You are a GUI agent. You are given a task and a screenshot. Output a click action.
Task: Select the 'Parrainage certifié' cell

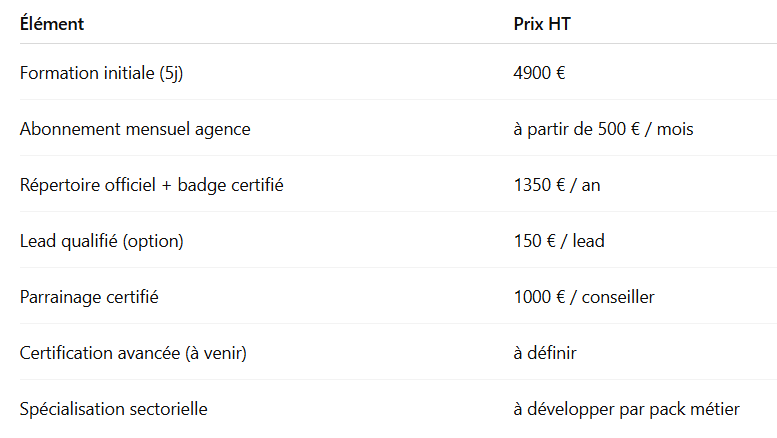[x=89, y=297]
